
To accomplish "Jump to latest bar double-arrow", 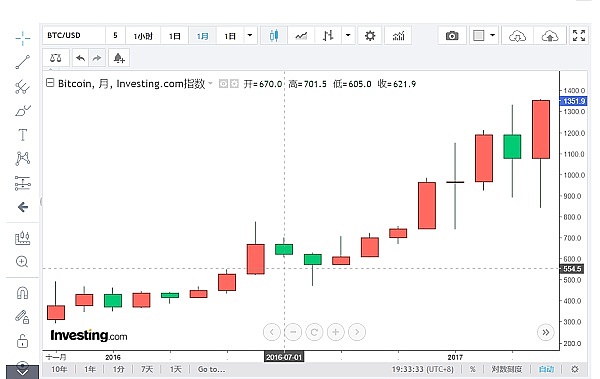I will pos(546,332).
